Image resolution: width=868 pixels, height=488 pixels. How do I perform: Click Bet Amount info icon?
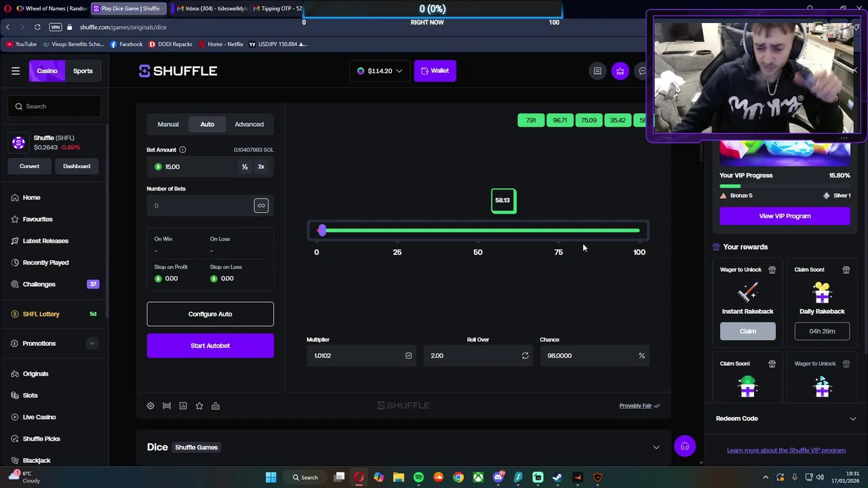point(182,150)
